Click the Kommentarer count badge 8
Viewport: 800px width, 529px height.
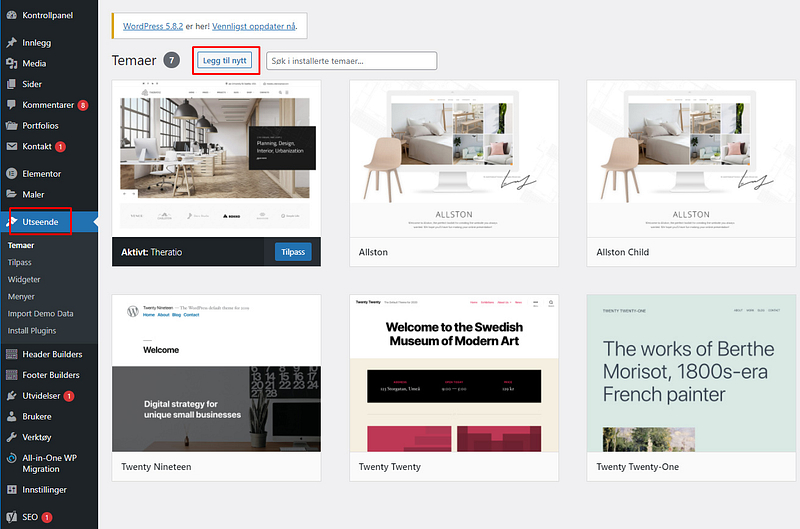tap(83, 105)
